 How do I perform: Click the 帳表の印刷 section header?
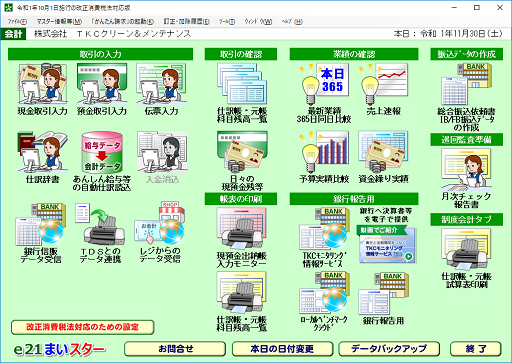(241, 199)
